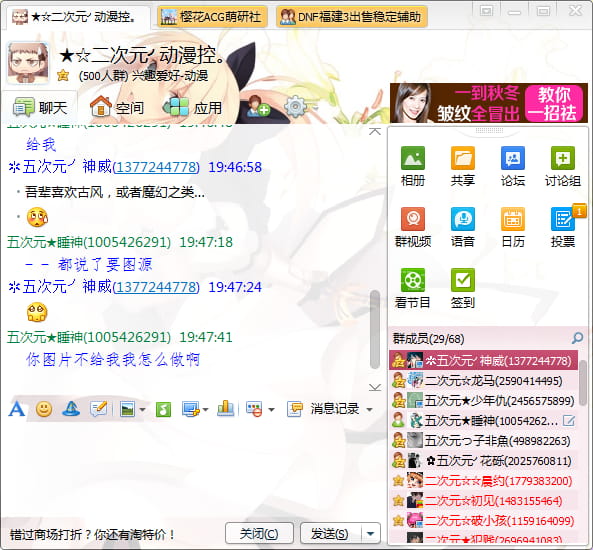Expand the message block dropdown arrow
The height and width of the screenshot is (550, 593).
(271, 410)
